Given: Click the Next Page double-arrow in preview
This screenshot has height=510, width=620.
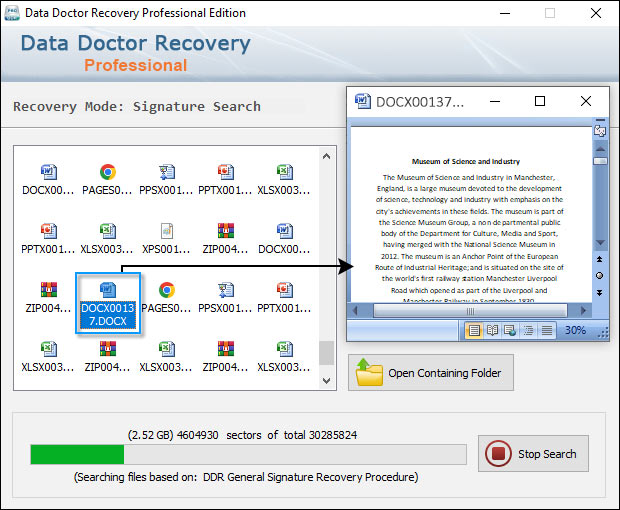Looking at the screenshot, I should click(x=600, y=293).
